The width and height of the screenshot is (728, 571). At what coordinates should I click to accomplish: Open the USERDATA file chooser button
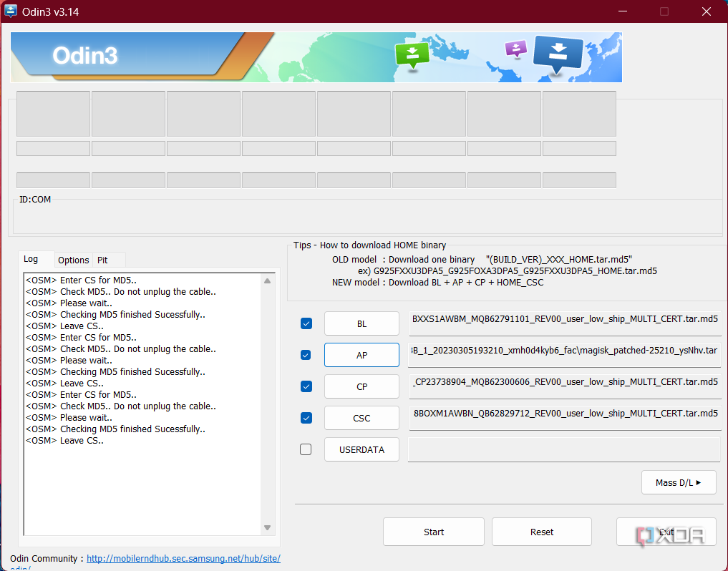click(361, 450)
